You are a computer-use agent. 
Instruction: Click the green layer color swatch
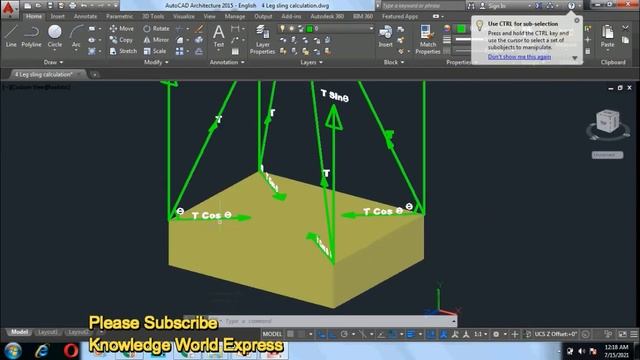[x=310, y=29]
